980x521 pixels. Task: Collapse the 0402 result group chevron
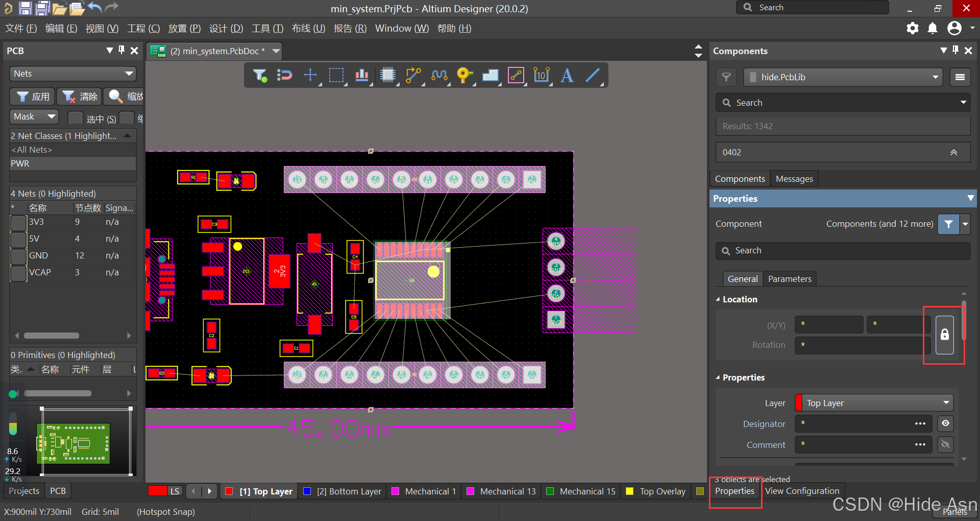click(953, 152)
